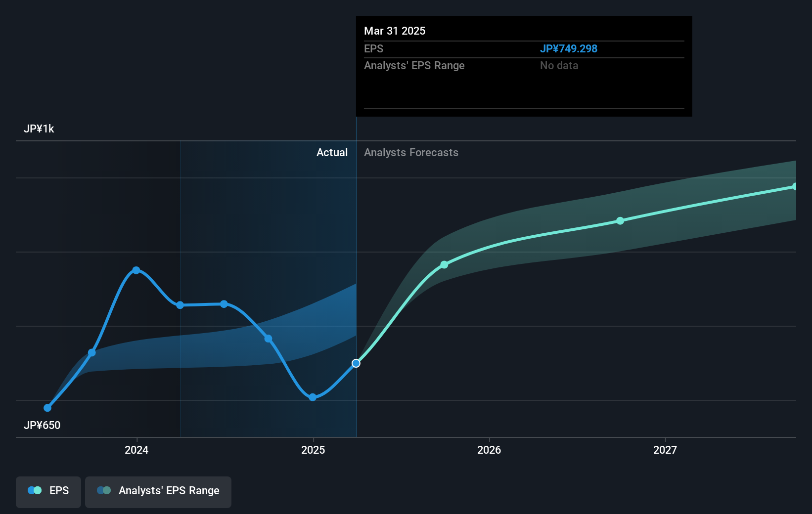
Task: Click the EPS point on the decline before 2025
Action: (x=268, y=339)
